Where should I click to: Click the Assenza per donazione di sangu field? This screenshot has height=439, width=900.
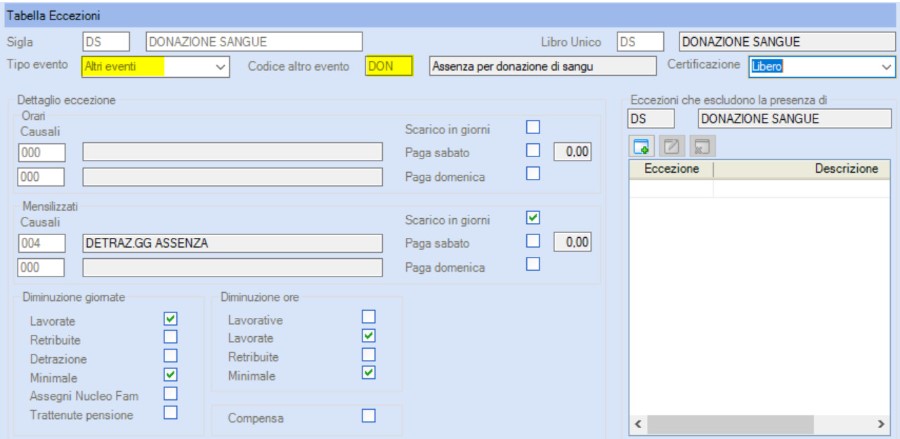[x=542, y=66]
